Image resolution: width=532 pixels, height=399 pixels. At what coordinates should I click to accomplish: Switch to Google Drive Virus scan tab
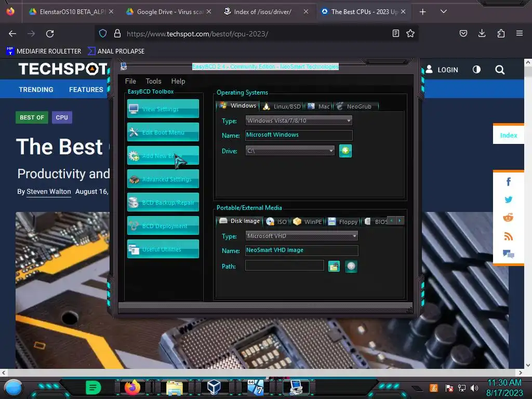[x=169, y=11]
